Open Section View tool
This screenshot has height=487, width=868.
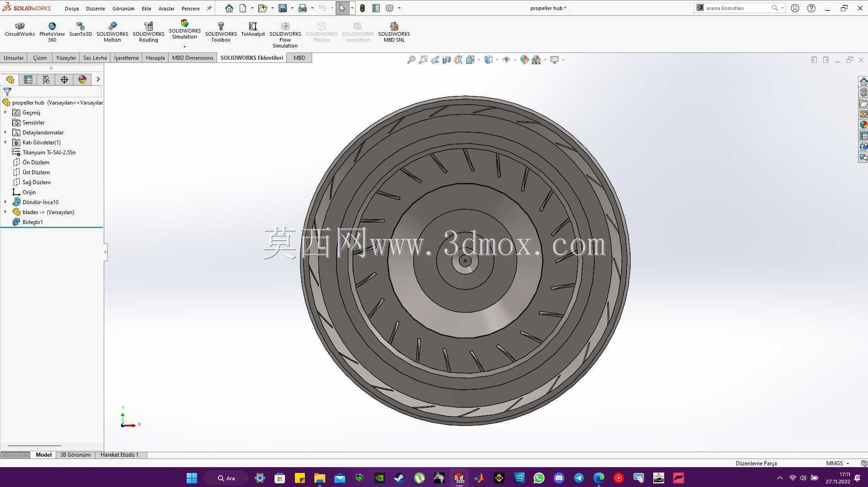447,60
